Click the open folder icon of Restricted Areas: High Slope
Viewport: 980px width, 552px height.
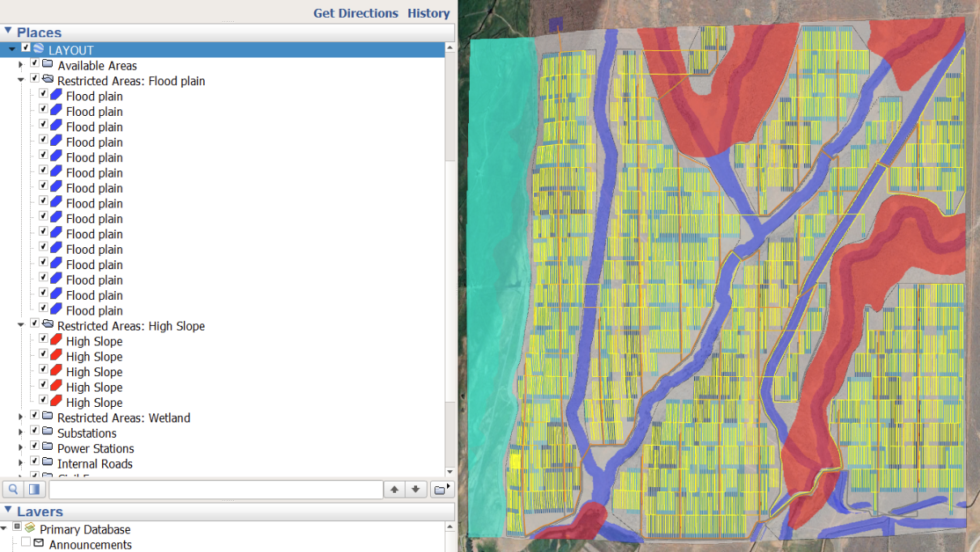click(48, 325)
